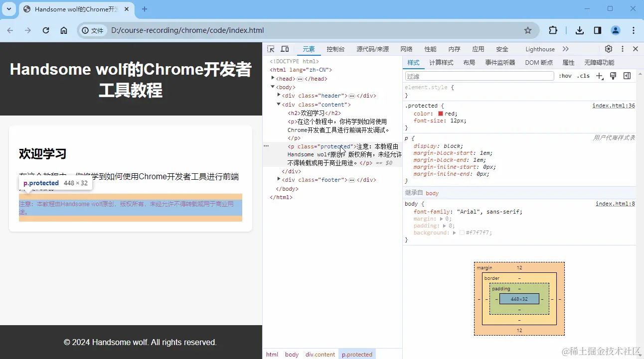Open the 性能 tab
The width and height of the screenshot is (644, 359).
430,49
